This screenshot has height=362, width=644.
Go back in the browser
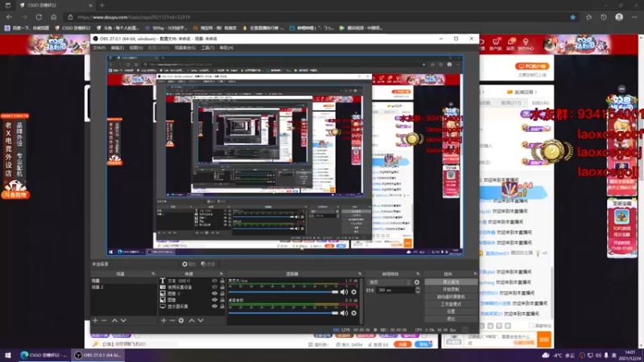click(x=9, y=17)
